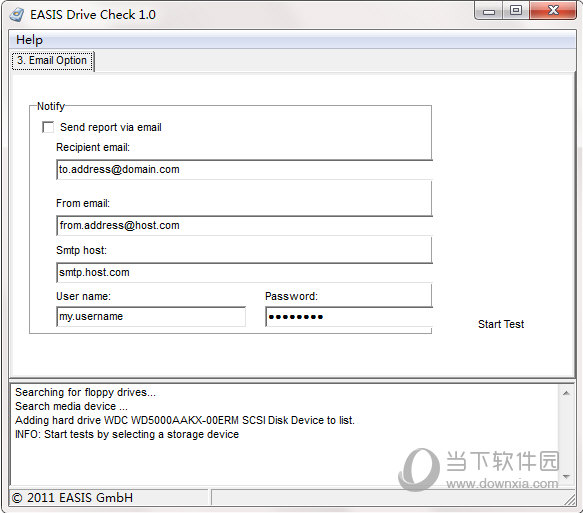The height and width of the screenshot is (513, 583).
Task: Click the 'INFO: Start tests' log line
Action: click(127, 434)
